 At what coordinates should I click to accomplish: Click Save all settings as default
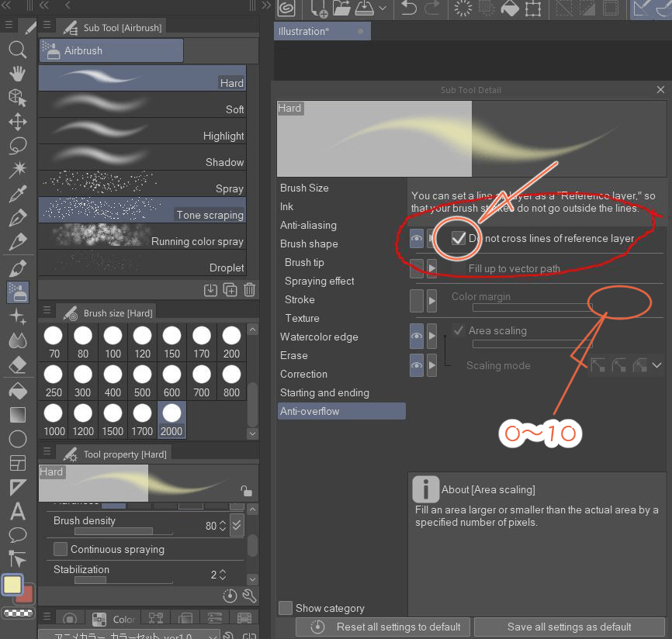tap(569, 627)
